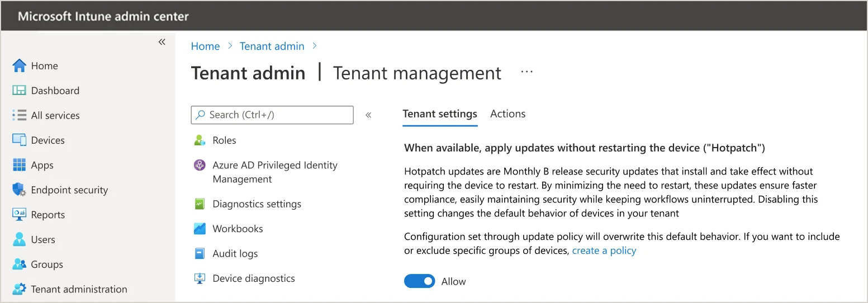
Task: Select the Tenant settings tab
Action: pos(439,114)
